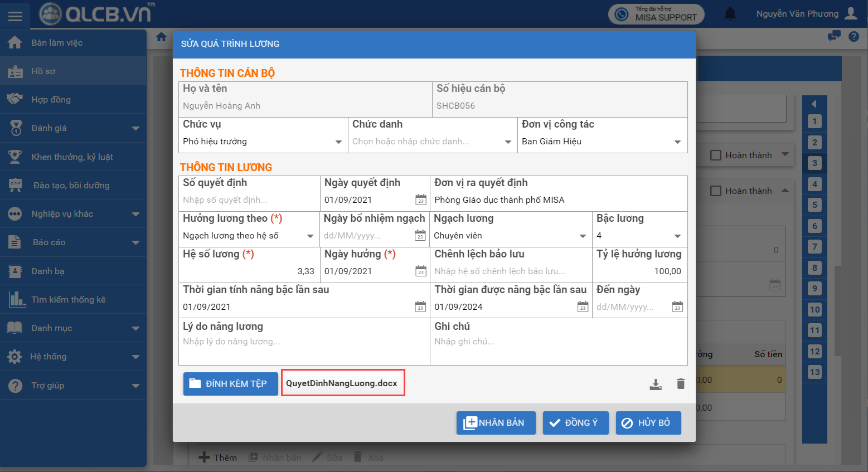Open the notification bell
Screen dimensions: 868x472
point(730,14)
